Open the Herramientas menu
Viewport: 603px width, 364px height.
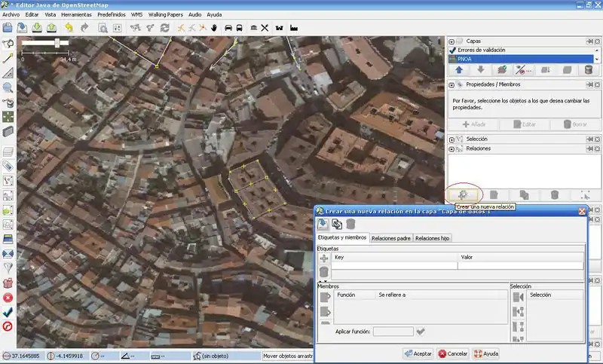76,14
